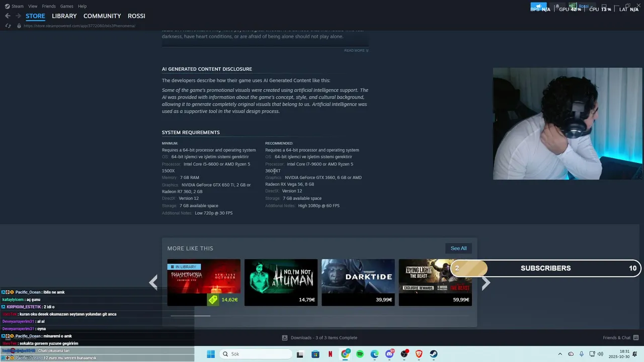Click the store page URL text

(x=79, y=26)
